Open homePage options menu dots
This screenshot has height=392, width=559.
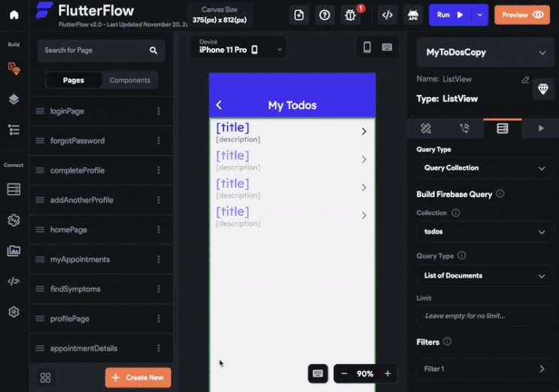[159, 229]
